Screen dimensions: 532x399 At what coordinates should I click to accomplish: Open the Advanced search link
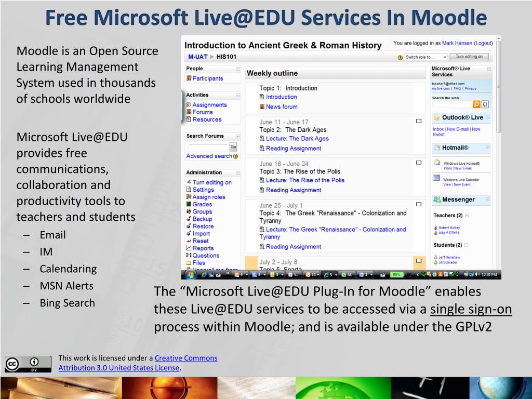click(x=209, y=156)
